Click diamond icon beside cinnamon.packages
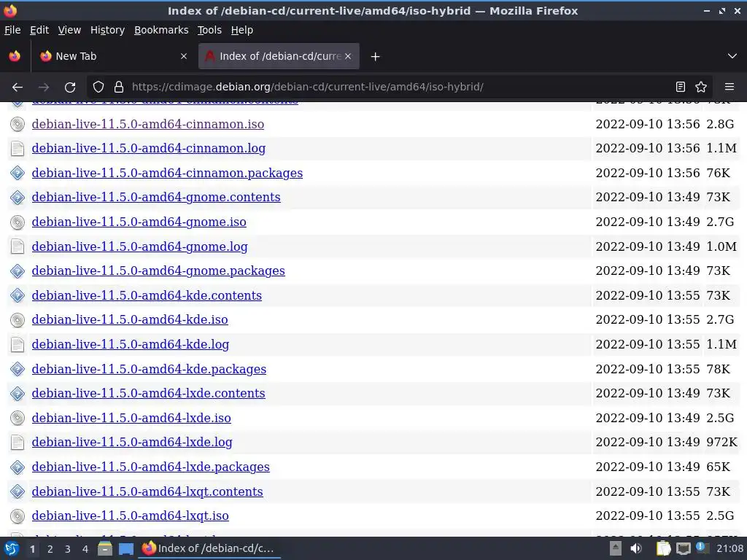 pos(18,174)
